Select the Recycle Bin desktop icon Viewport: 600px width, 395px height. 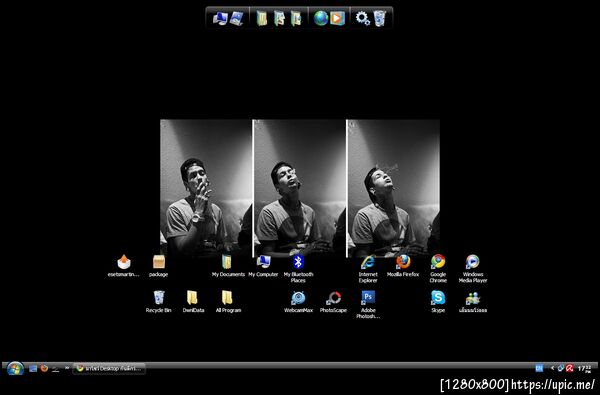click(158, 302)
